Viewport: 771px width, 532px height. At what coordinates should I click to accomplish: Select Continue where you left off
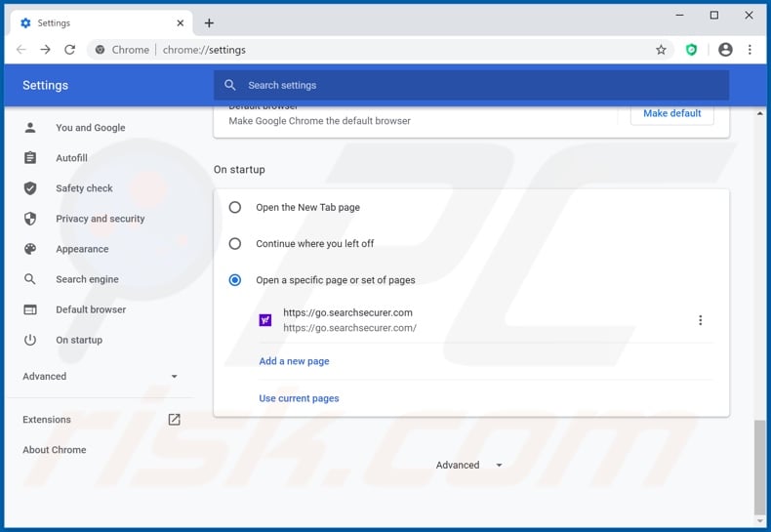(235, 244)
